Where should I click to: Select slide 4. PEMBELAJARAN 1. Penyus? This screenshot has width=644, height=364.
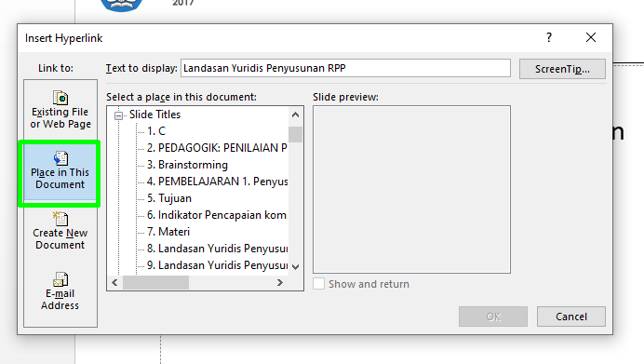(x=217, y=182)
